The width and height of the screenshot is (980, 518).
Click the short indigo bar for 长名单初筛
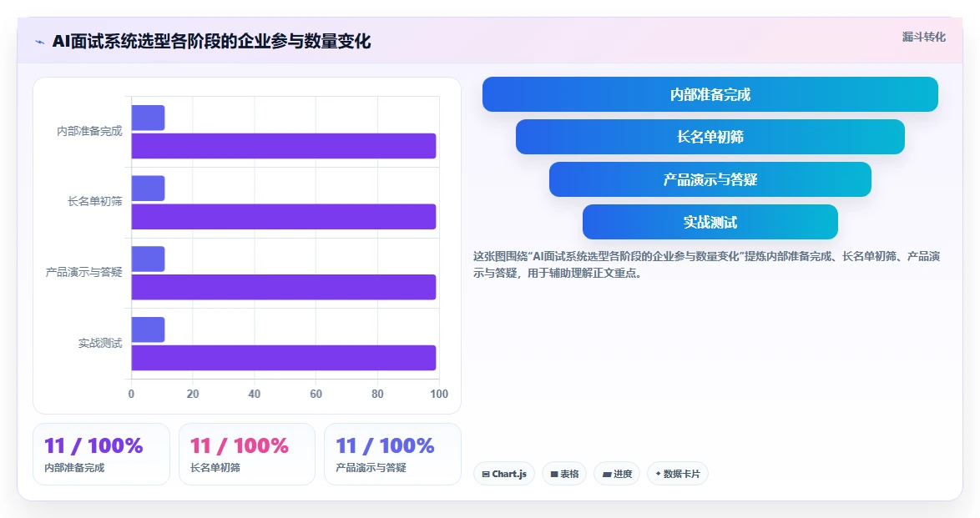[x=148, y=189]
